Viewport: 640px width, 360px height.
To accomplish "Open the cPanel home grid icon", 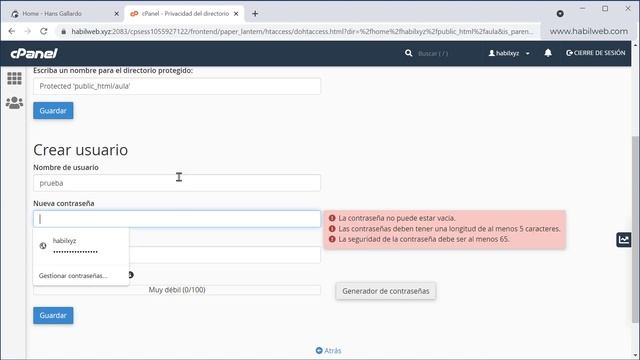I will (x=14, y=78).
